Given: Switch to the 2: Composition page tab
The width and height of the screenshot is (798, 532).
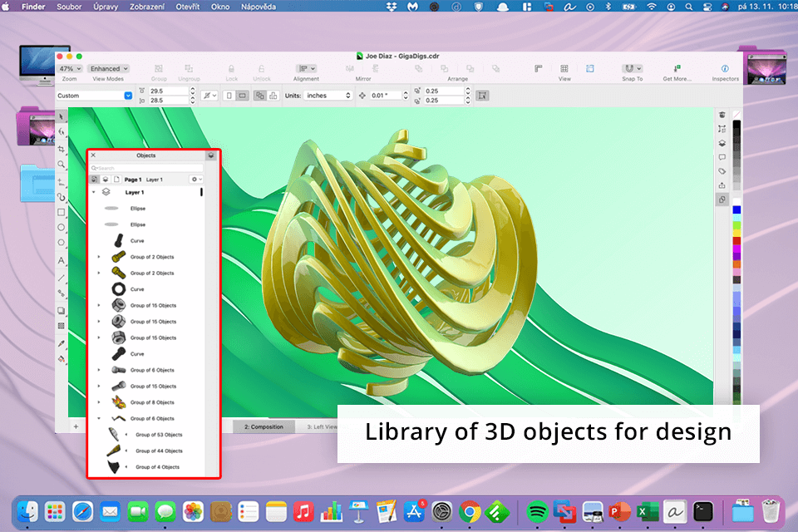Looking at the screenshot, I should click(x=263, y=426).
